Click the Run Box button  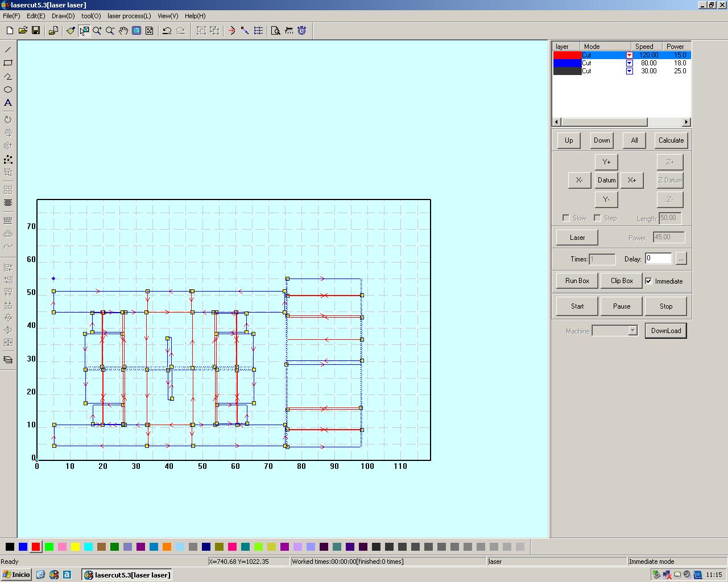pos(577,281)
